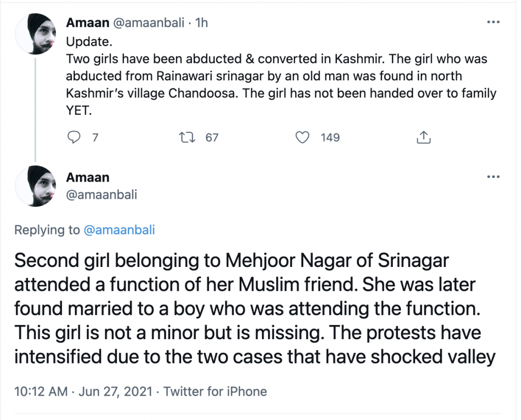Click Amaan's avatar on the reply tweet

35,186
